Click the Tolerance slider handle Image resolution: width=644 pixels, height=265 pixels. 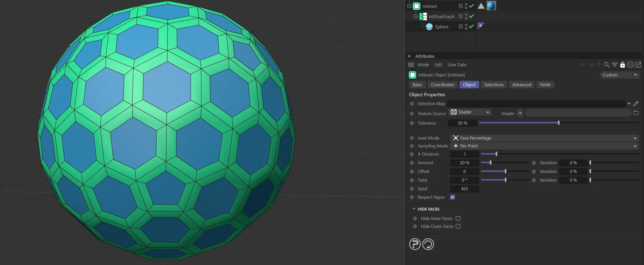tap(559, 123)
